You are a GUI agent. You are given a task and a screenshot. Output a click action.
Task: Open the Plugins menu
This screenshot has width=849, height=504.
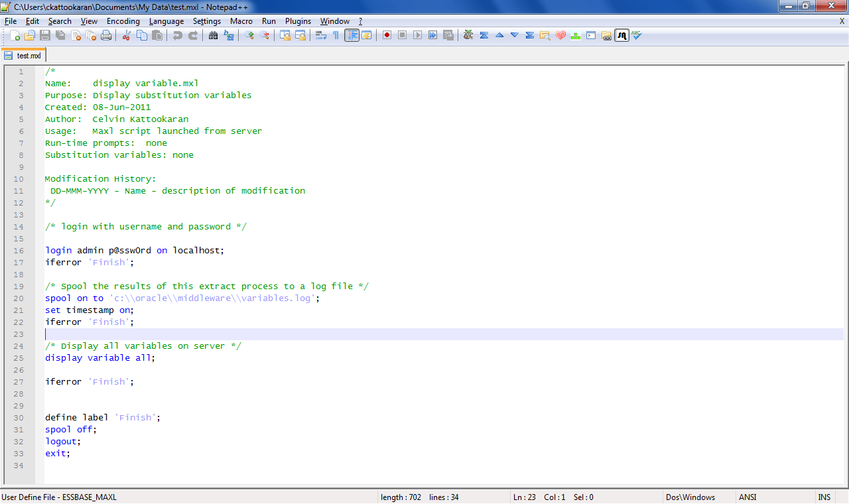(298, 21)
